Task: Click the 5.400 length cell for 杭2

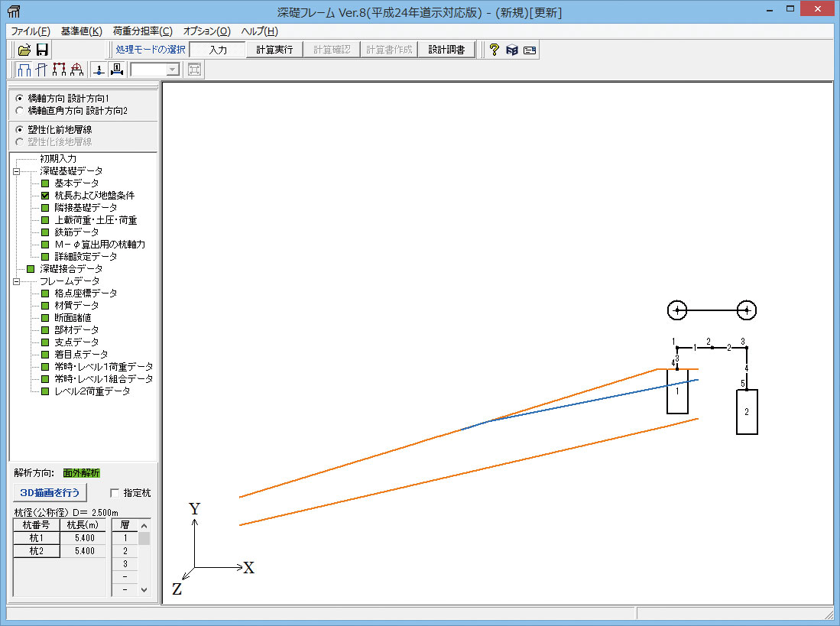Action: pyautogui.click(x=83, y=551)
